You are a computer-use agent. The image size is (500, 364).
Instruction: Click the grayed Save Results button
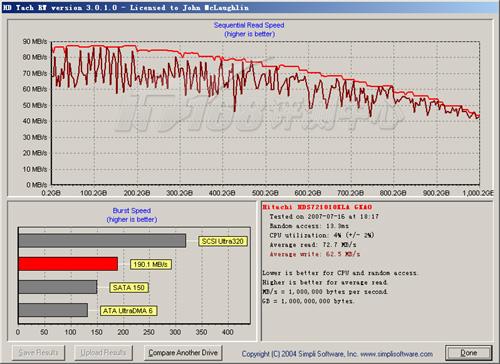click(x=38, y=353)
